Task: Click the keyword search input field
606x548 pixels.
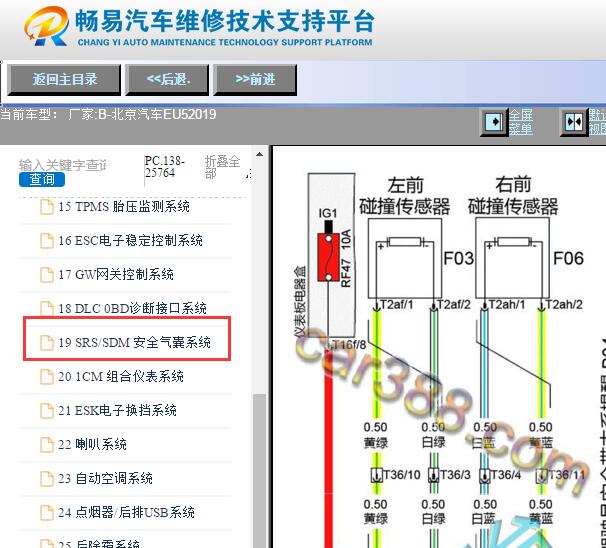Action: (63, 165)
